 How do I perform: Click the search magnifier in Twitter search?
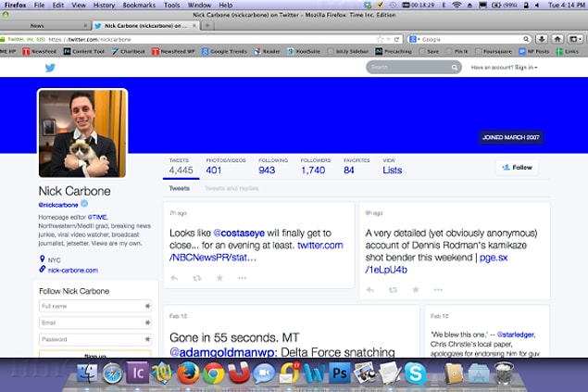pyautogui.click(x=454, y=68)
